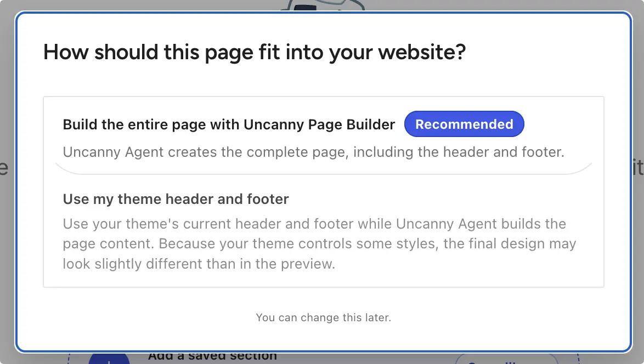The height and width of the screenshot is (364, 644).
Task: Click the description mentioning complete page, header and footer
Action: 313,152
